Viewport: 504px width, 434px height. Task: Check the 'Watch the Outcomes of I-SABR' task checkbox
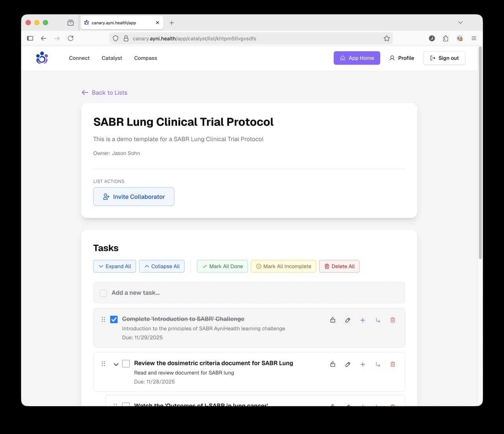(126, 405)
